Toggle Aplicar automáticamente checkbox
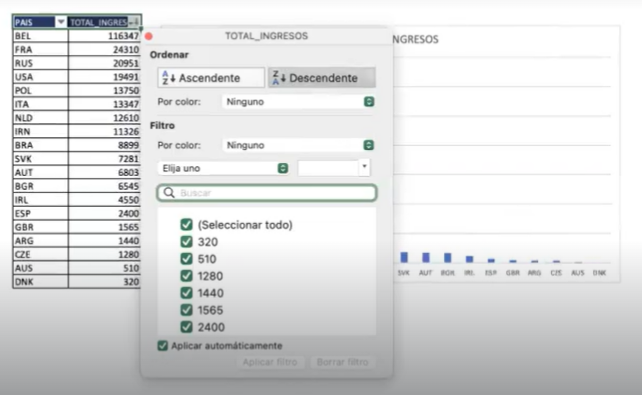The image size is (642, 395). [x=163, y=346]
